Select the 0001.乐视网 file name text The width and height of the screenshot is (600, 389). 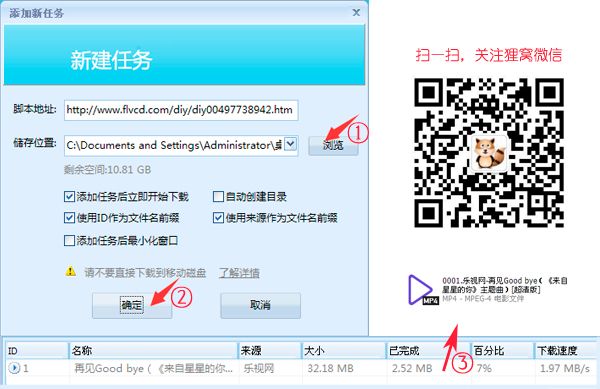coord(505,285)
